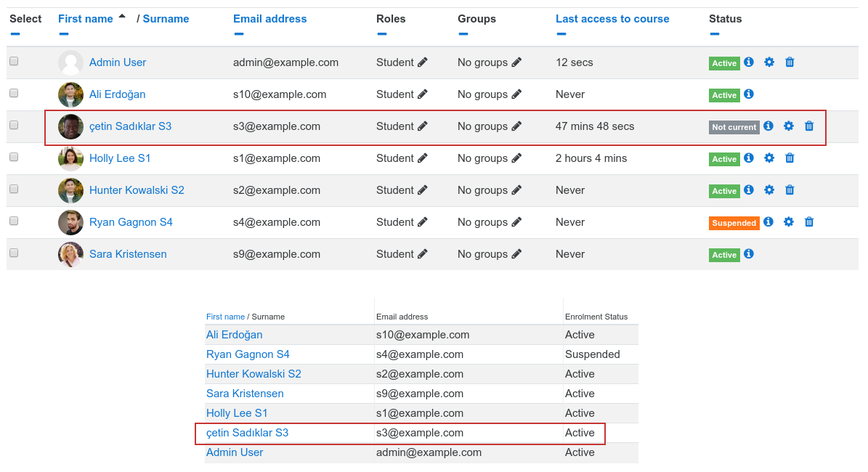
Task: Edit roles pencil for Sara Kristensen
Action: [x=422, y=255]
